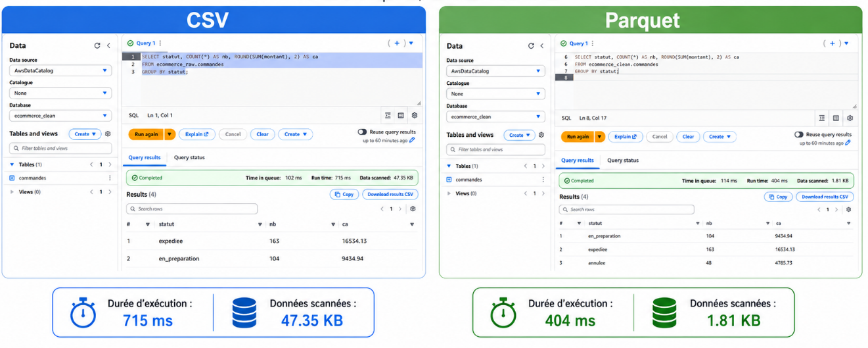Click Run again in the Parquet console

[578, 137]
